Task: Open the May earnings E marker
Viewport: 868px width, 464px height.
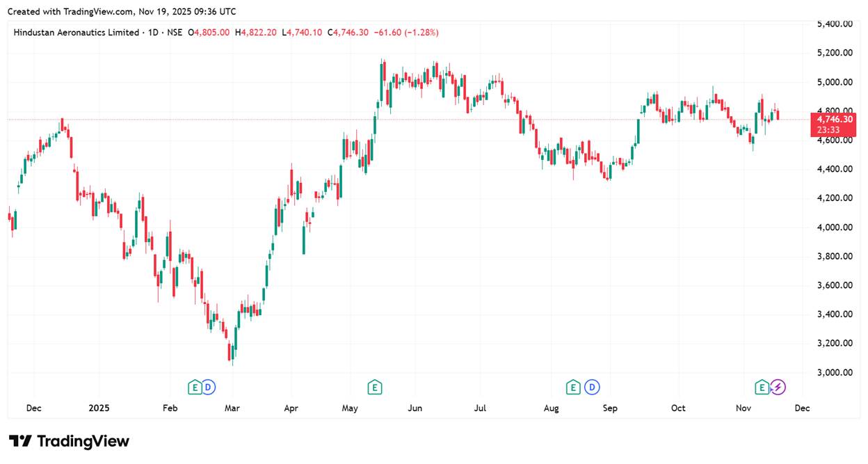Action: [374, 387]
